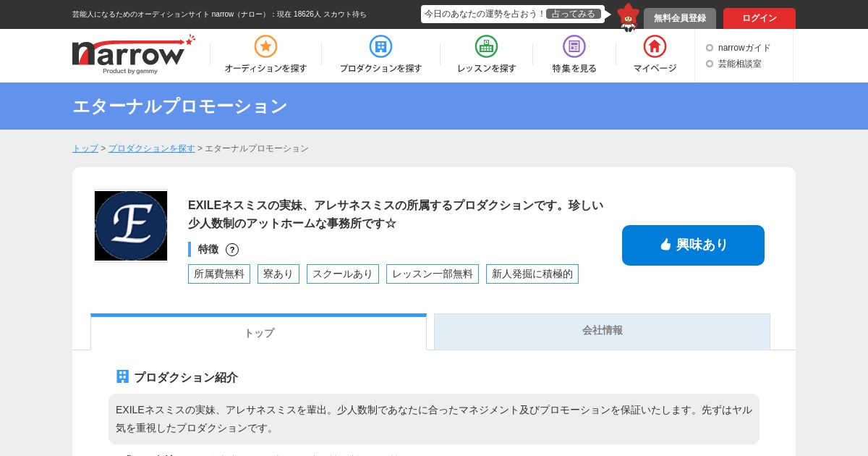This screenshot has height=456, width=868.
Task: Click 無料会員登録 button
Action: tap(680, 18)
